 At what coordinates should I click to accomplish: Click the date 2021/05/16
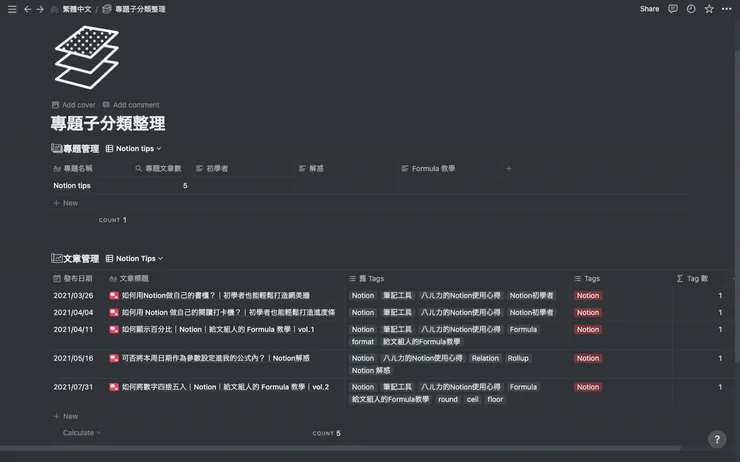(73, 358)
